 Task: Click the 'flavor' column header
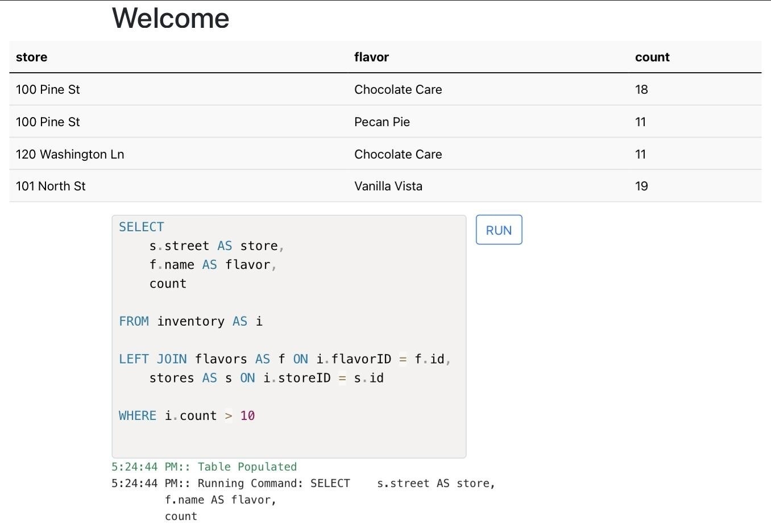371,57
